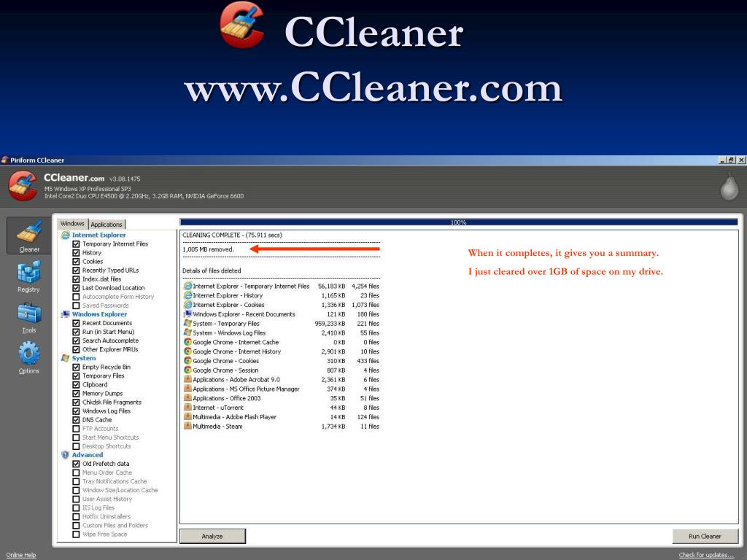
Task: Click the '959,233 KB' size value
Action: (x=330, y=323)
